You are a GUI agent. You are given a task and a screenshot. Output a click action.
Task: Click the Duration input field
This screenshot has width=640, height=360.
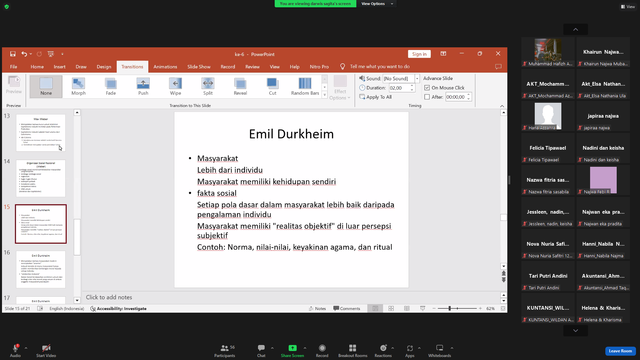(x=399, y=88)
